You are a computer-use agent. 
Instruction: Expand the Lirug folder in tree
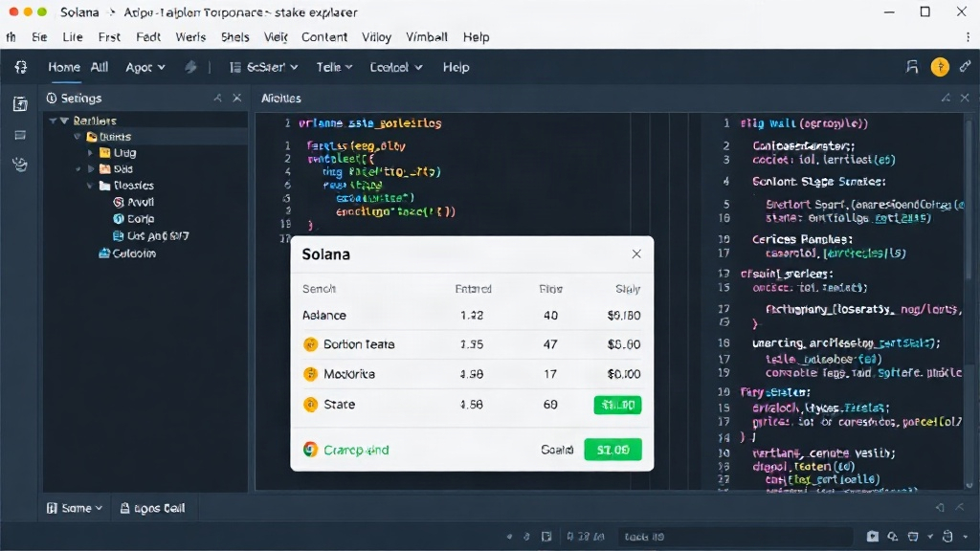90,152
